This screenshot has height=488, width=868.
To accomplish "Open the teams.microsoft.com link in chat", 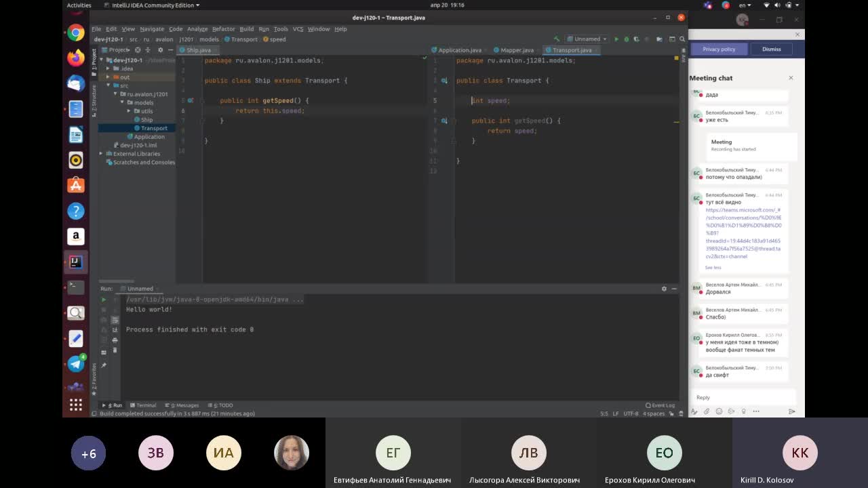I will coord(743,233).
